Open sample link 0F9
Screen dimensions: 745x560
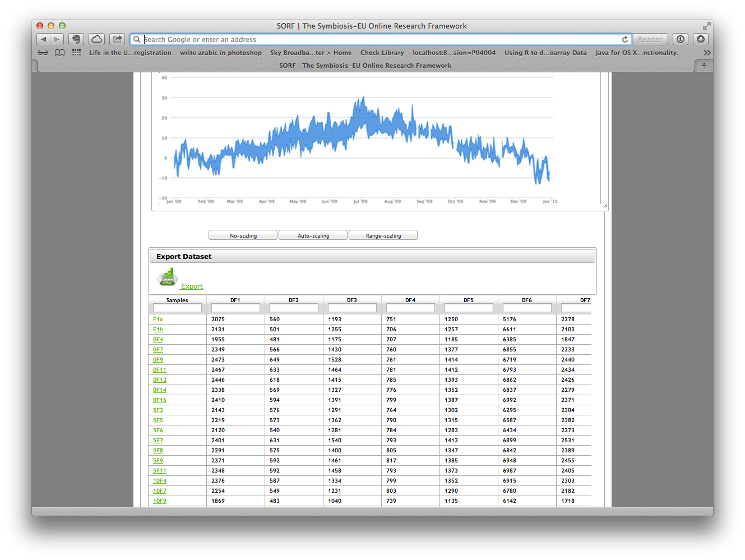pyautogui.click(x=158, y=360)
